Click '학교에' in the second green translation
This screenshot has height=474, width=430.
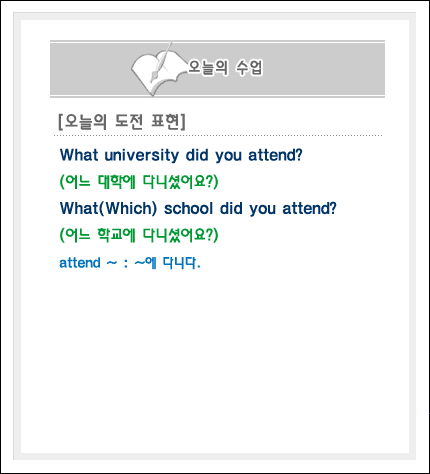[117, 235]
